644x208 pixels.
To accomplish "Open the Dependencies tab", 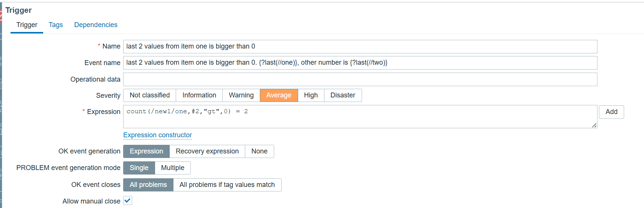I will coord(96,25).
